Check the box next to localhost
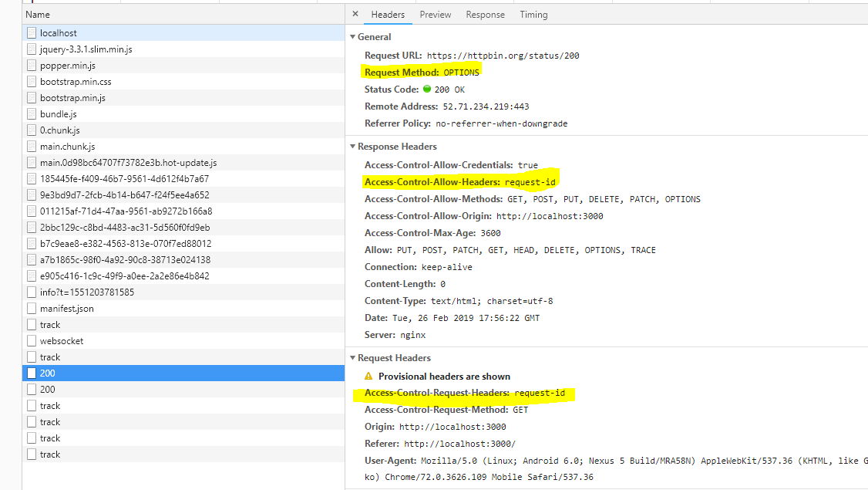868x490 pixels. 30,32
